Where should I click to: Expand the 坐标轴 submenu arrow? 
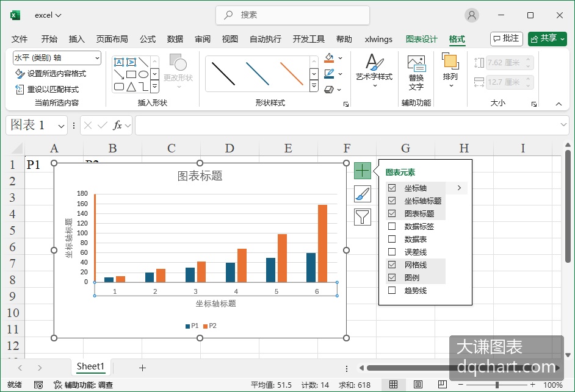(459, 188)
